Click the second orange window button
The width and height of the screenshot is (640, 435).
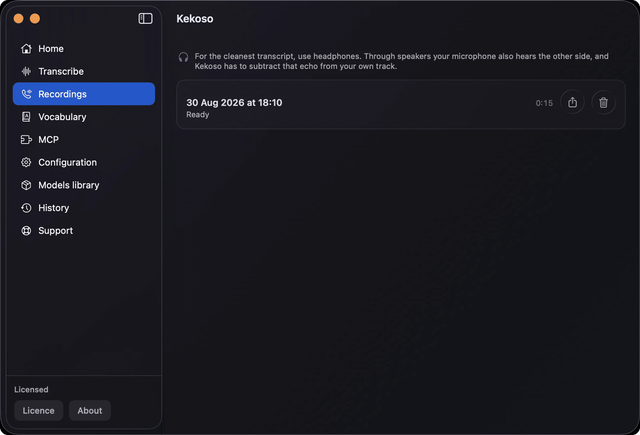(35, 18)
